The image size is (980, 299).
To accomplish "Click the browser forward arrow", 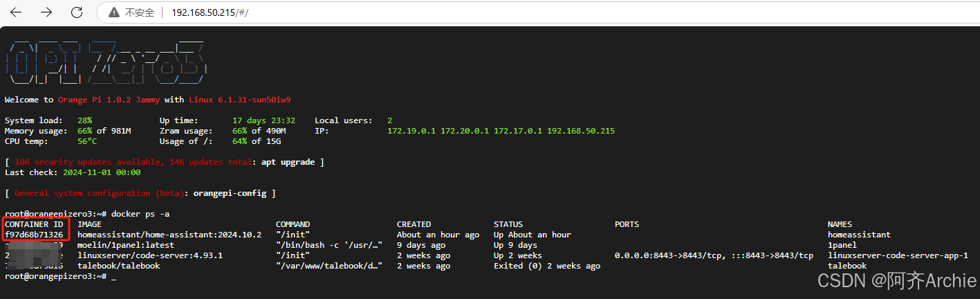I will (x=46, y=12).
